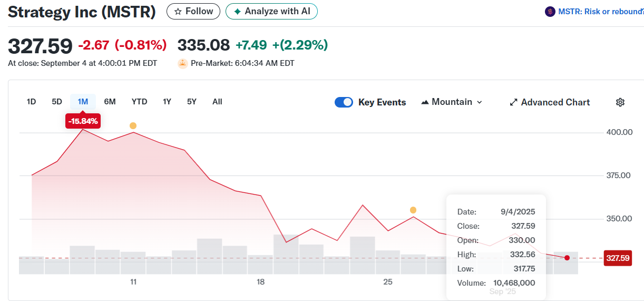
Task: Click the -15.84% change badge
Action: point(83,121)
